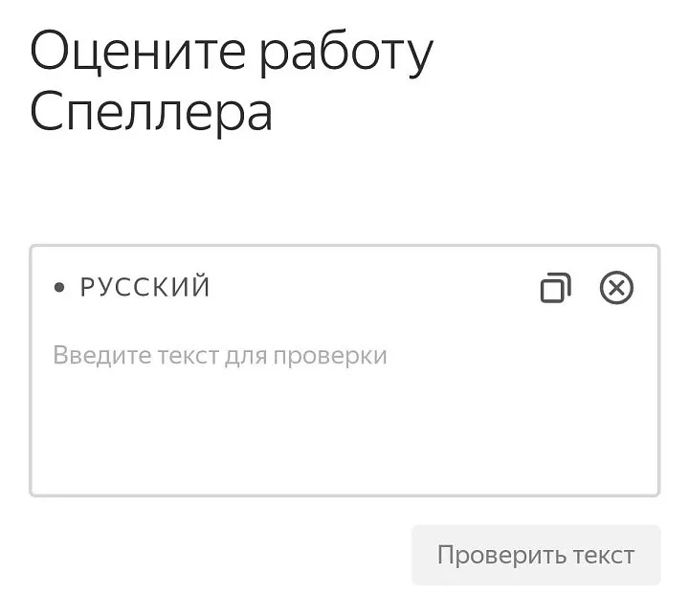The image size is (689, 616).
Task: Click the word проверки in the placeholder
Action: [x=330, y=357]
